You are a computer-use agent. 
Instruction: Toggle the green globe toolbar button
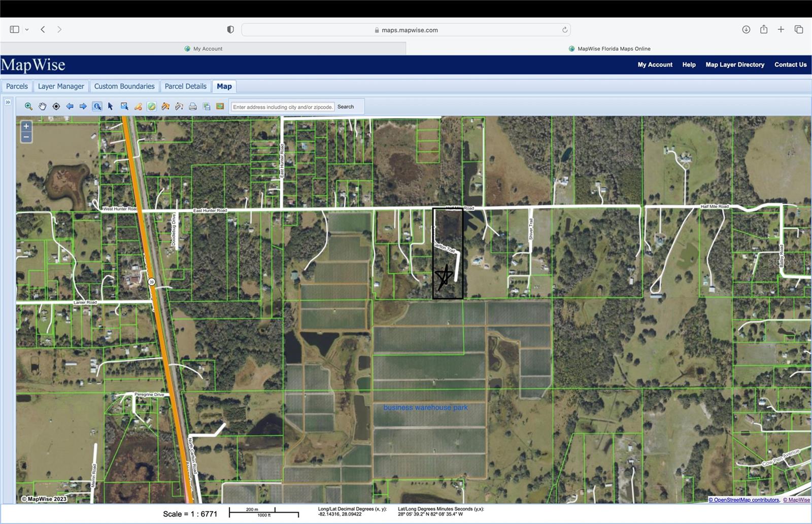(x=152, y=107)
